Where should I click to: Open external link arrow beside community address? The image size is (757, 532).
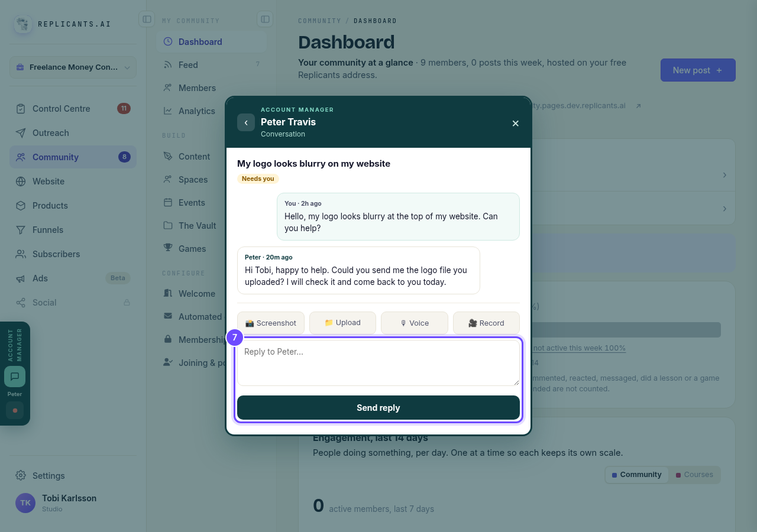pyautogui.click(x=638, y=106)
